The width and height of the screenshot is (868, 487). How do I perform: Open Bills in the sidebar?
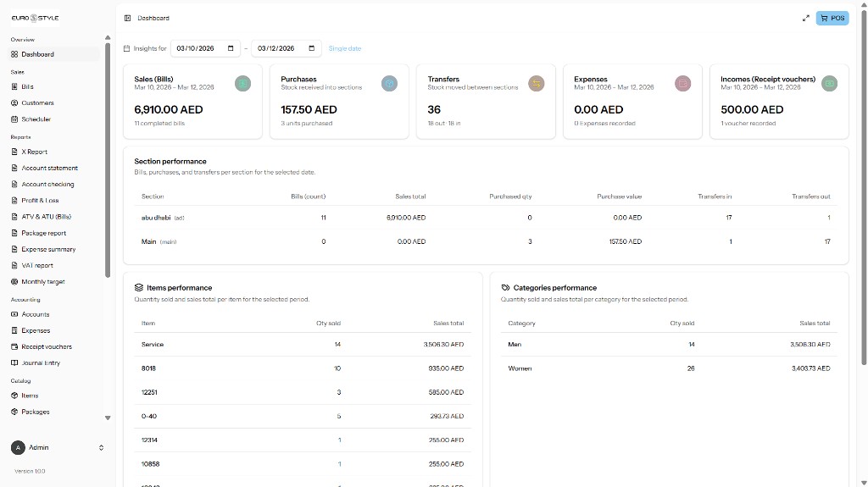[x=55, y=87]
